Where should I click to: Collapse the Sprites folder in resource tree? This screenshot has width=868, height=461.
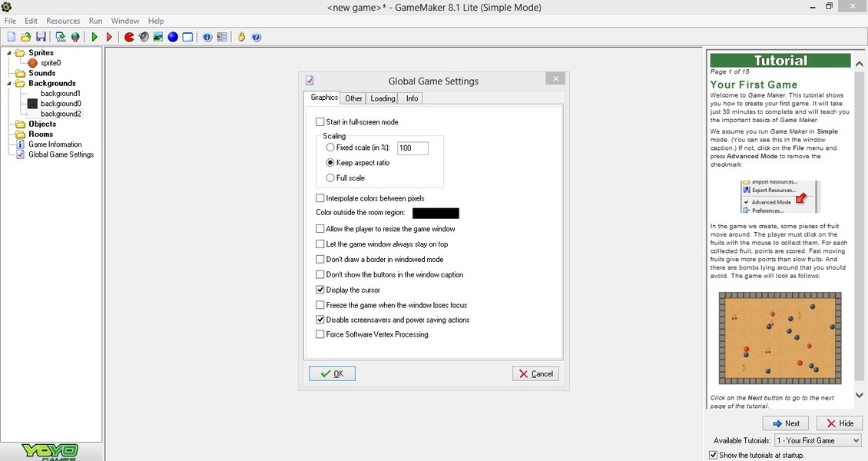pyautogui.click(x=9, y=53)
